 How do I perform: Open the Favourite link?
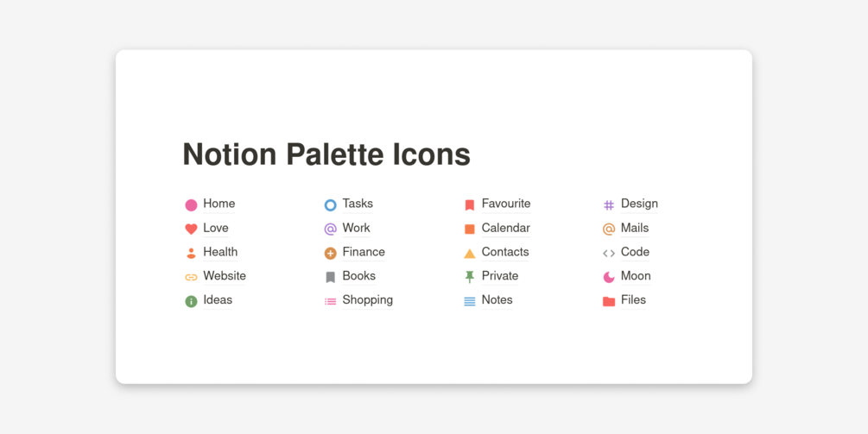505,204
